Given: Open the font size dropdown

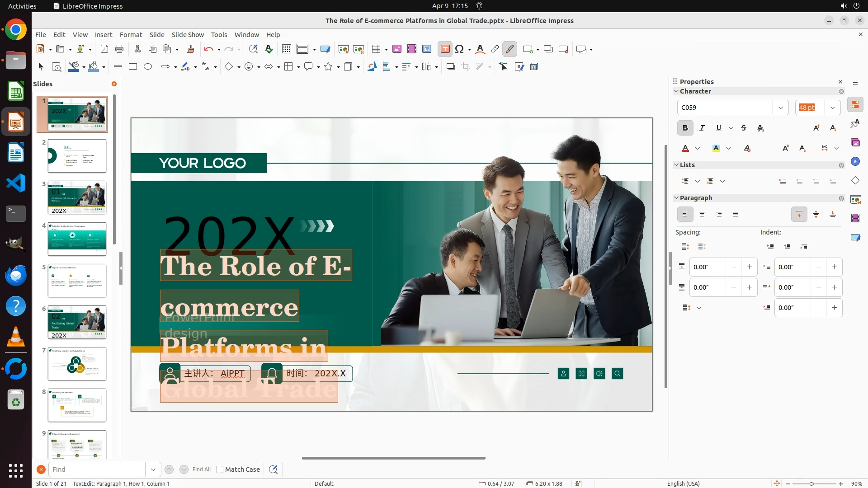Looking at the screenshot, I should (832, 108).
